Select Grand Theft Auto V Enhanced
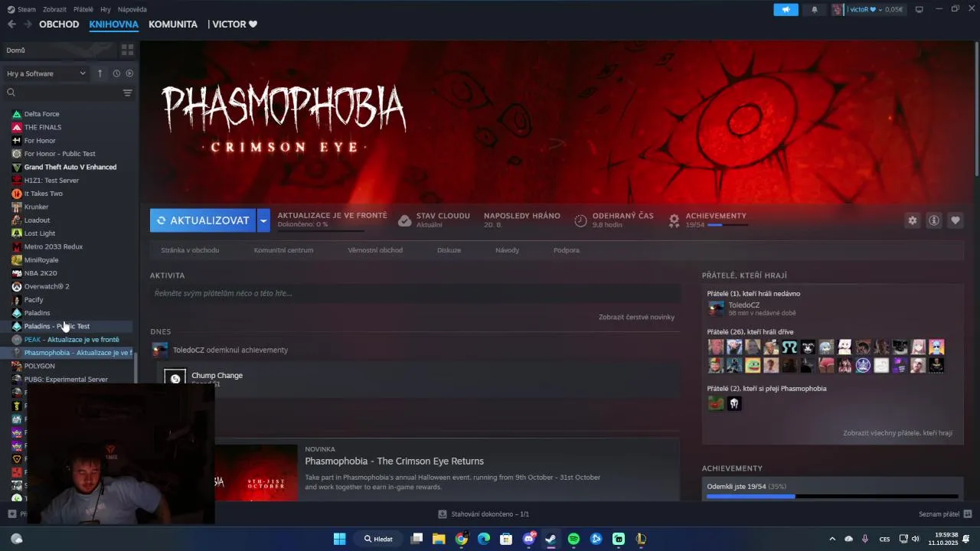The width and height of the screenshot is (980, 551). click(x=70, y=167)
